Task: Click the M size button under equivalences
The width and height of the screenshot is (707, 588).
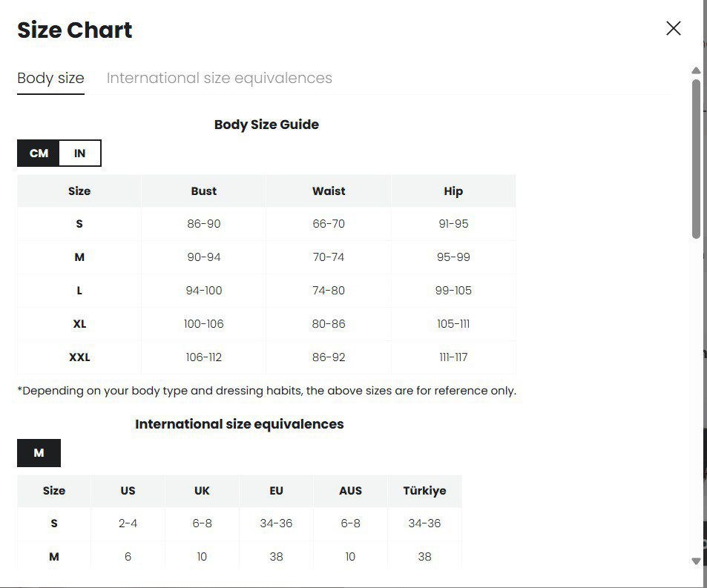Action: (x=39, y=453)
